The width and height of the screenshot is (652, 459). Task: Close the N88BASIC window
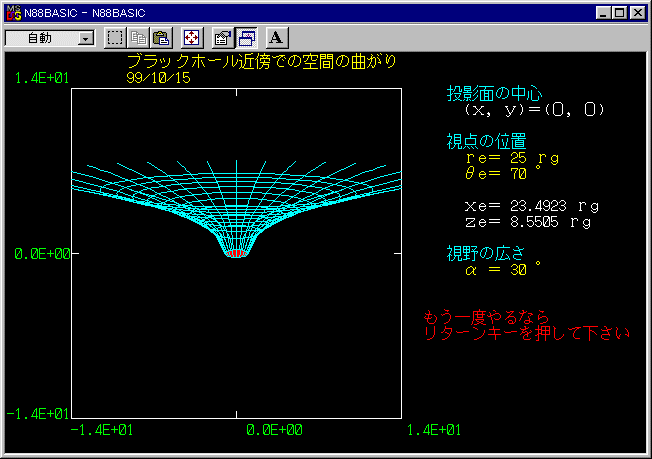click(x=637, y=13)
